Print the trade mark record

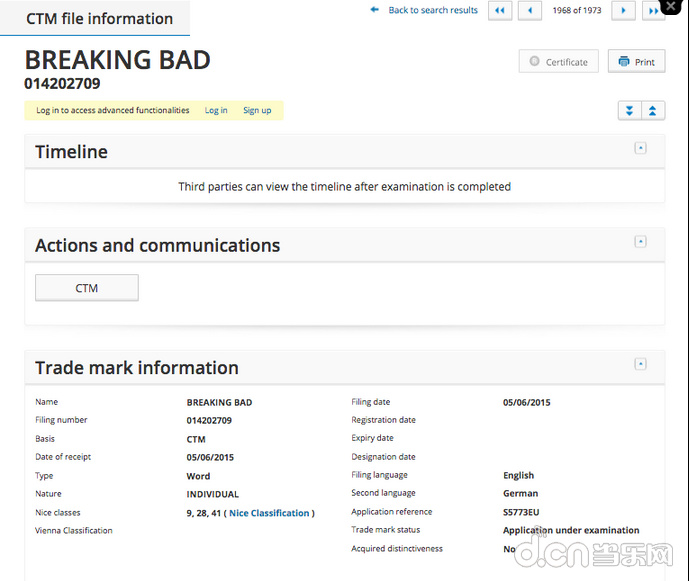[x=636, y=62]
